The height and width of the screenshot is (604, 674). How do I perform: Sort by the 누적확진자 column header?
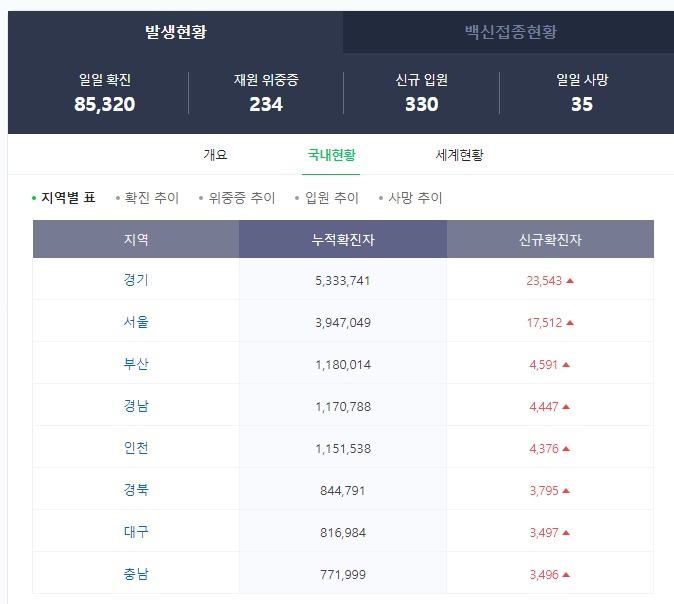pyautogui.click(x=343, y=239)
